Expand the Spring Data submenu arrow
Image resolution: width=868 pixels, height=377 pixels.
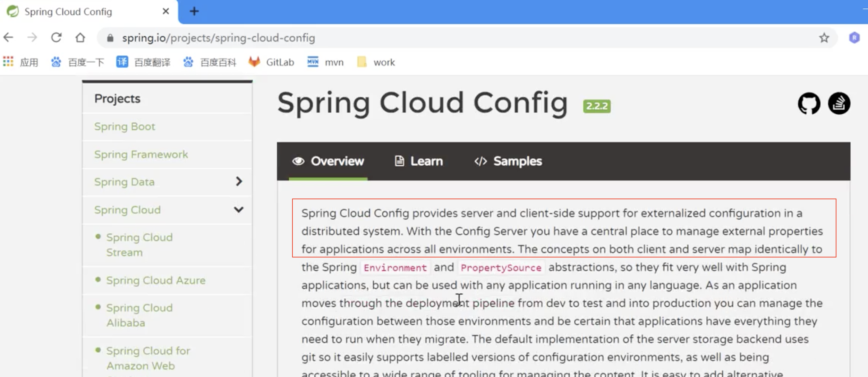pos(239,181)
